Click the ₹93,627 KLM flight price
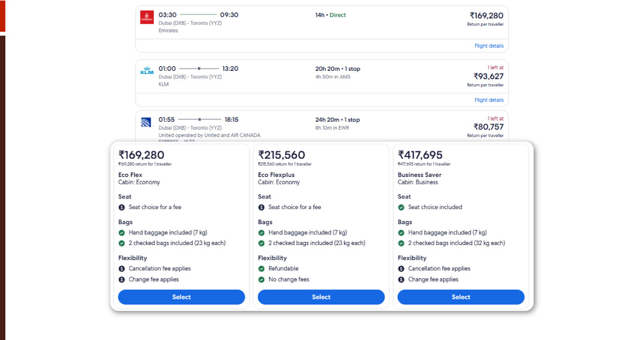The width and height of the screenshot is (644, 340). tap(488, 76)
